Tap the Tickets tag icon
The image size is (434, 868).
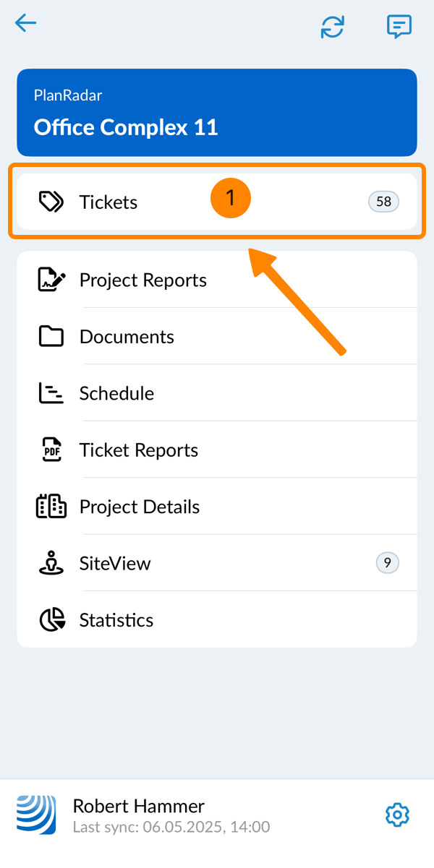(x=51, y=202)
